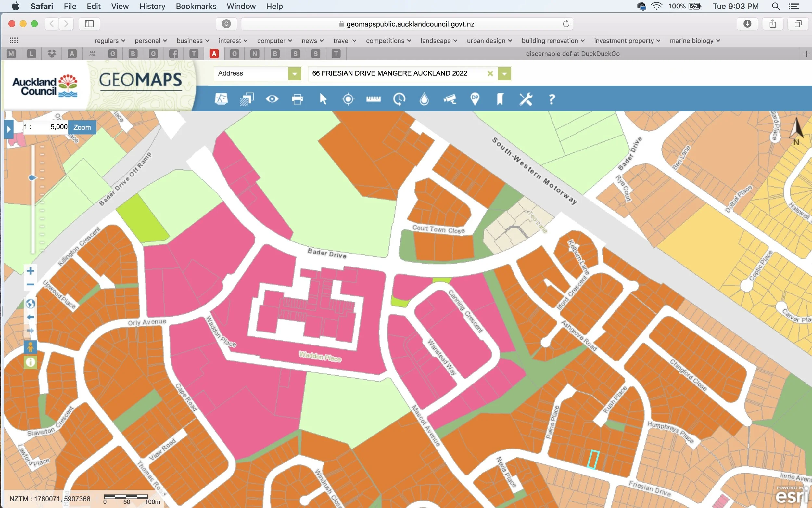The width and height of the screenshot is (812, 508).
Task: Expand the Address search type dropdown
Action: pos(294,73)
